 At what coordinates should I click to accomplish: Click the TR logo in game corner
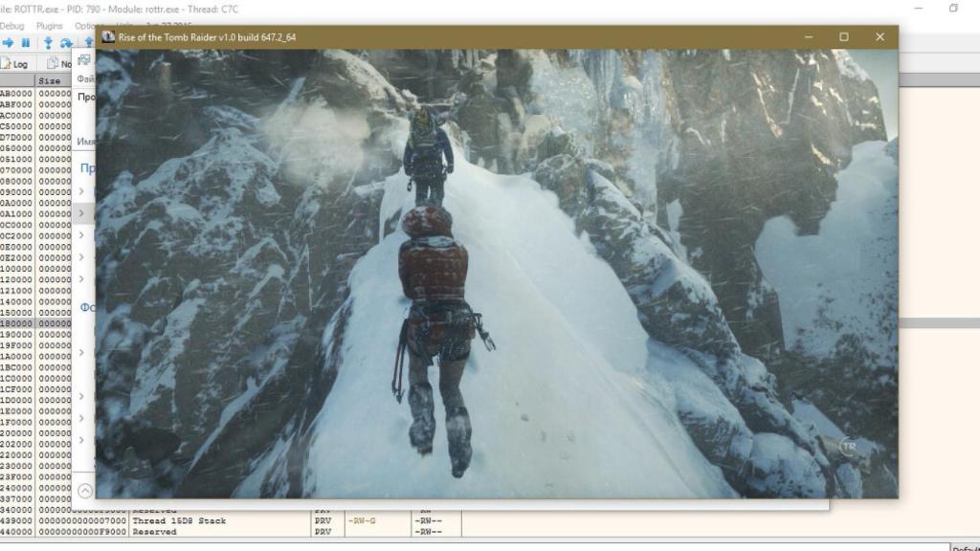[847, 445]
